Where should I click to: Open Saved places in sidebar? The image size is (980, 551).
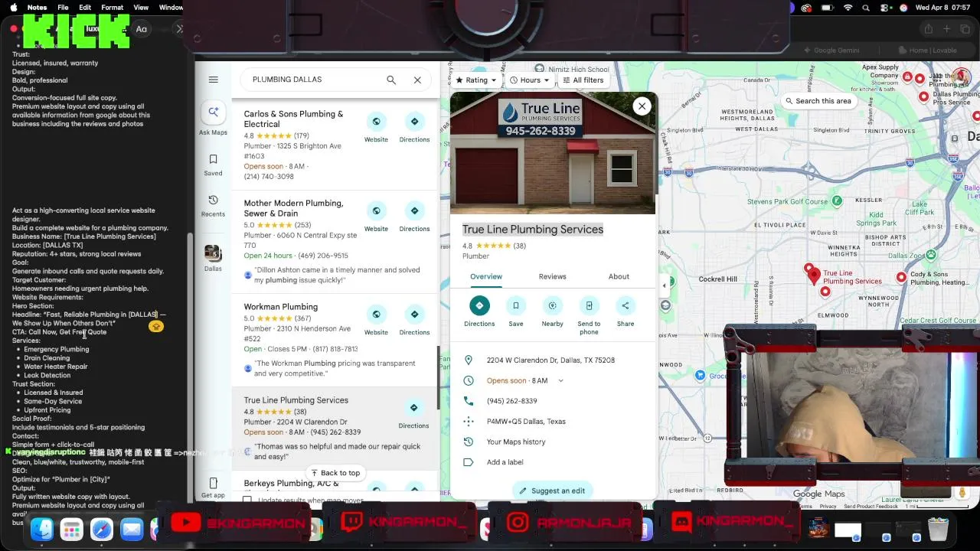[213, 165]
